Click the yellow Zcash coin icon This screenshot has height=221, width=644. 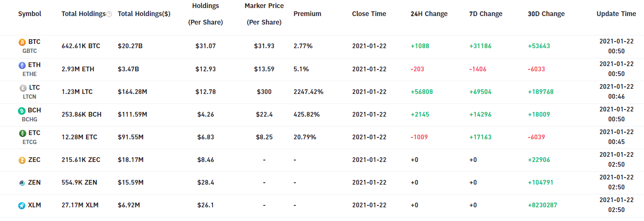click(22, 160)
